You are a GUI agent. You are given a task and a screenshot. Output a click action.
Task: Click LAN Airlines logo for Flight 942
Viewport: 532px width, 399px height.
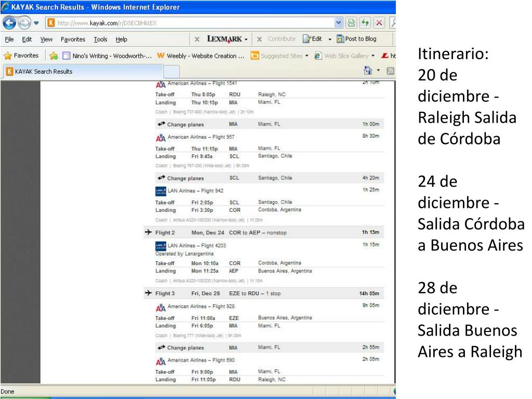pyautogui.click(x=161, y=191)
